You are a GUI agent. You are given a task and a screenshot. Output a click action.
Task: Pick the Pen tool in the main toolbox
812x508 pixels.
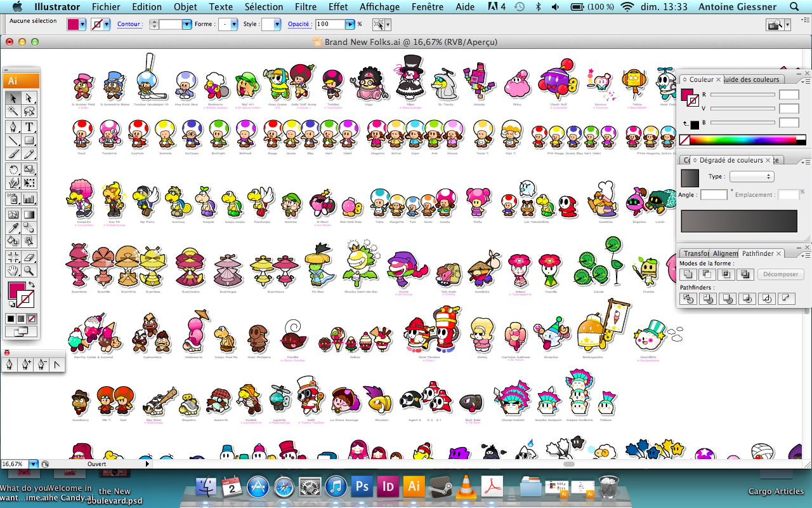[13, 126]
